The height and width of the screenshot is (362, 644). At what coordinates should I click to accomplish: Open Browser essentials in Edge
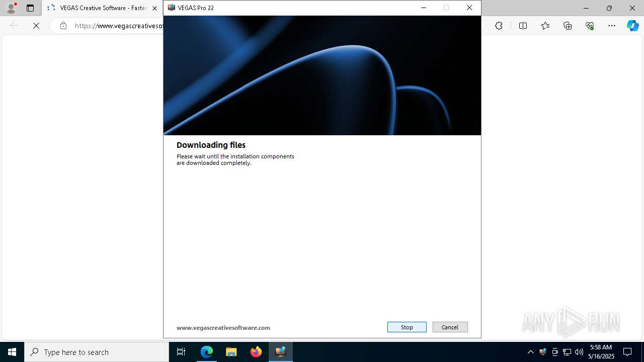(590, 26)
